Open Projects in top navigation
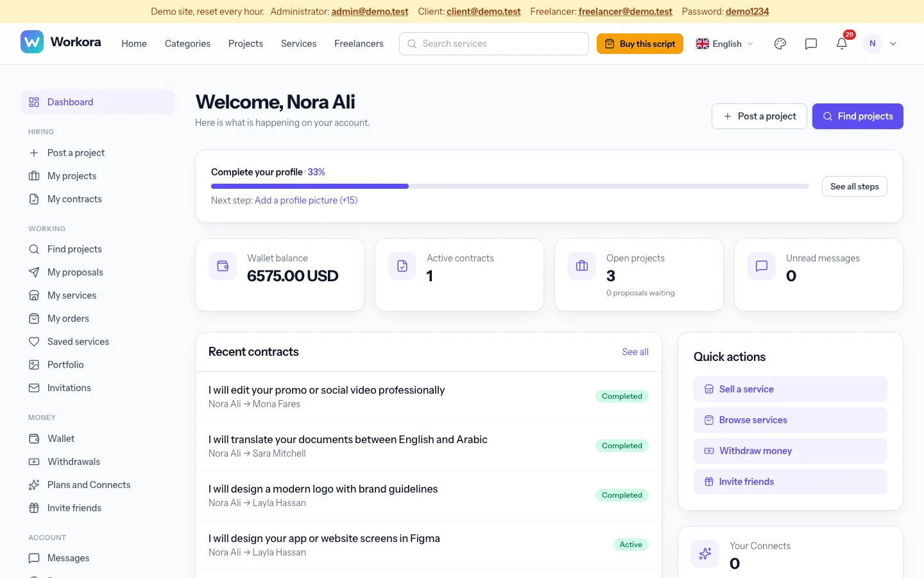This screenshot has height=578, width=924. tap(246, 44)
